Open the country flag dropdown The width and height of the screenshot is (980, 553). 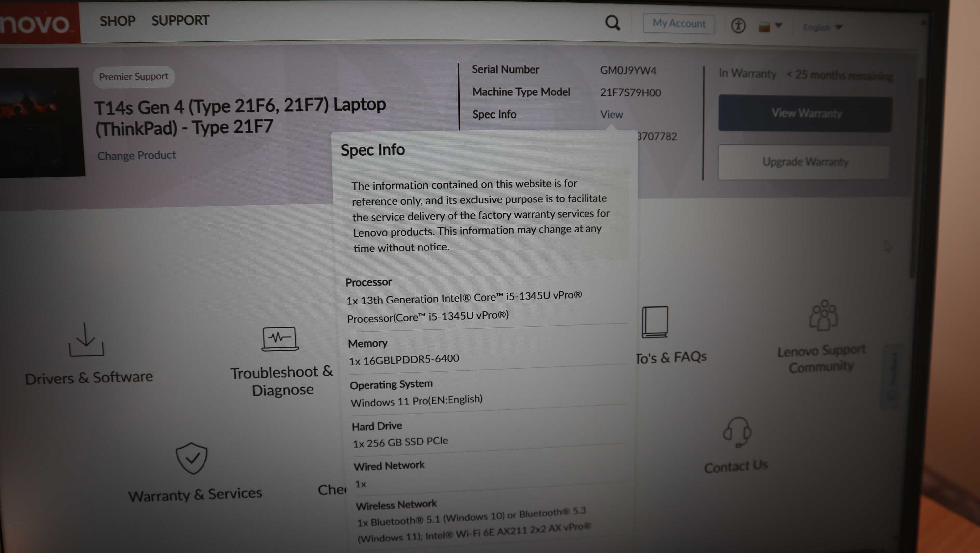coord(770,27)
